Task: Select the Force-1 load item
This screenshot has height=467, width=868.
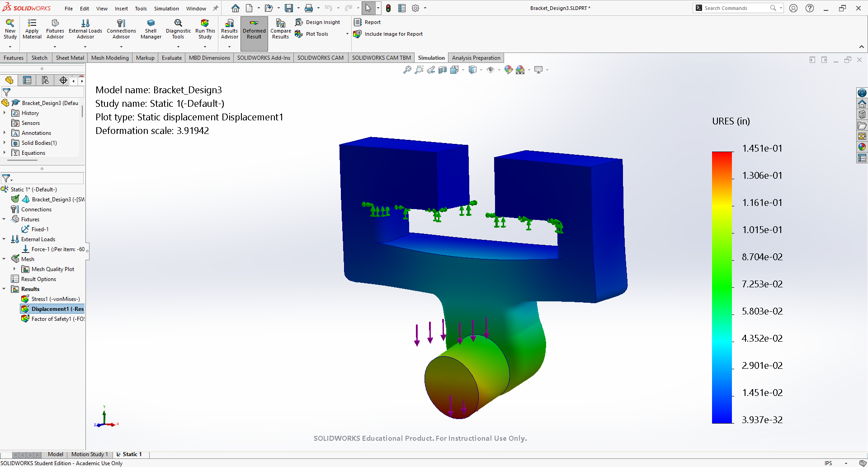Action: (53, 249)
